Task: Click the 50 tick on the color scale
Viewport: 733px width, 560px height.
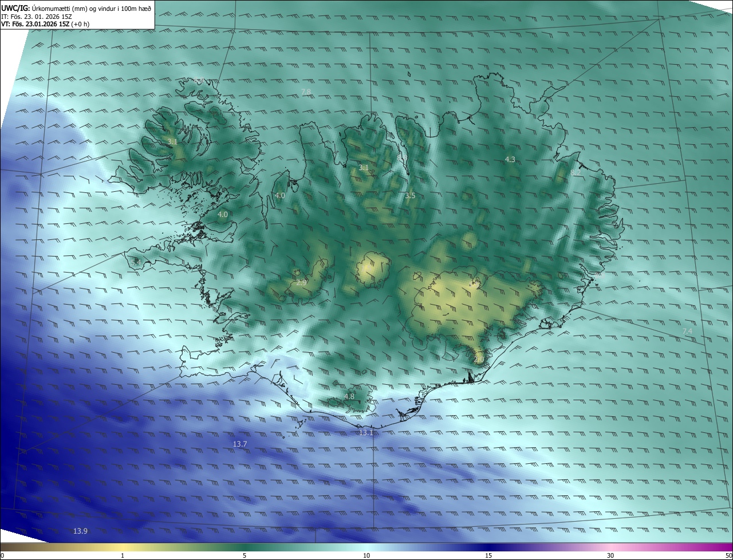Action: tap(728, 555)
